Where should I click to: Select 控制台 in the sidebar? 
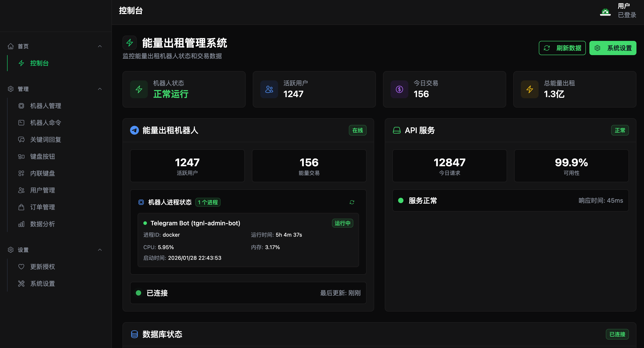[40, 63]
